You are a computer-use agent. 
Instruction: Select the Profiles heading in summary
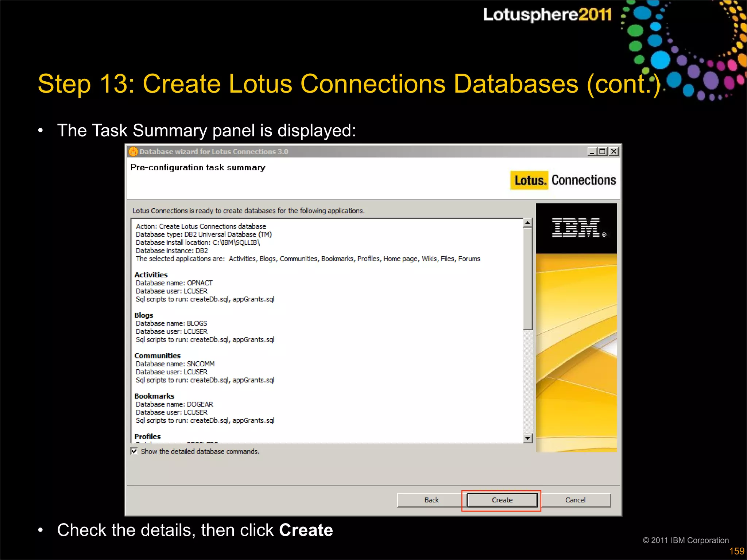tap(147, 436)
